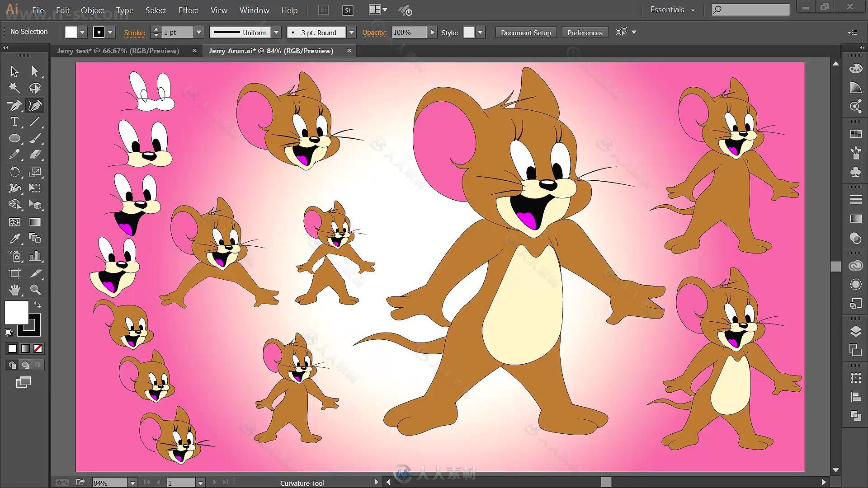The height and width of the screenshot is (488, 868).
Task: Open the Layers panel icon
Action: (855, 331)
